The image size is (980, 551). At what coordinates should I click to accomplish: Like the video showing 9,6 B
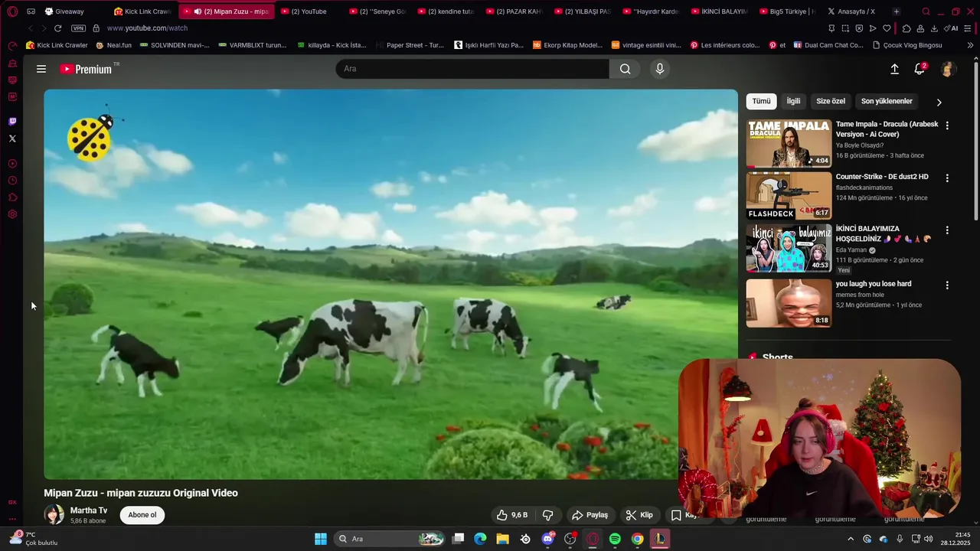point(512,515)
